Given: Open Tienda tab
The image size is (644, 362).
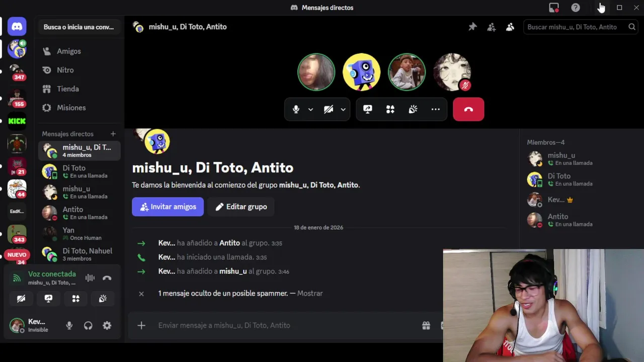Looking at the screenshot, I should point(79,89).
